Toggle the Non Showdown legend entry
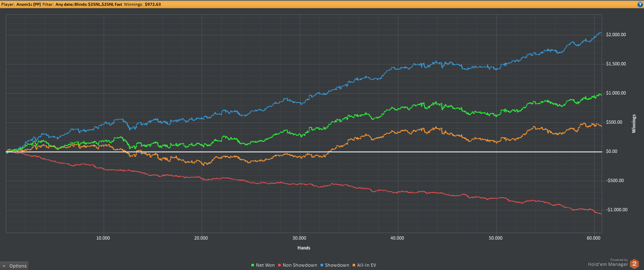This screenshot has height=270, width=644. (298, 265)
